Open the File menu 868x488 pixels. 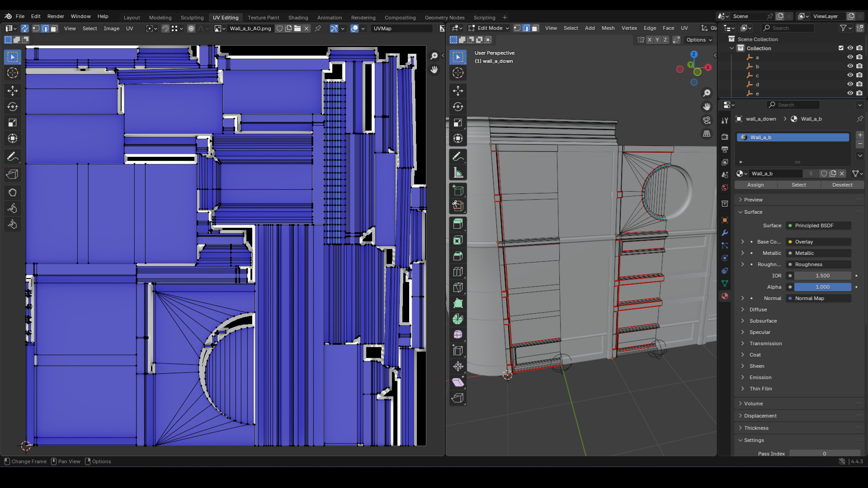[x=20, y=16]
